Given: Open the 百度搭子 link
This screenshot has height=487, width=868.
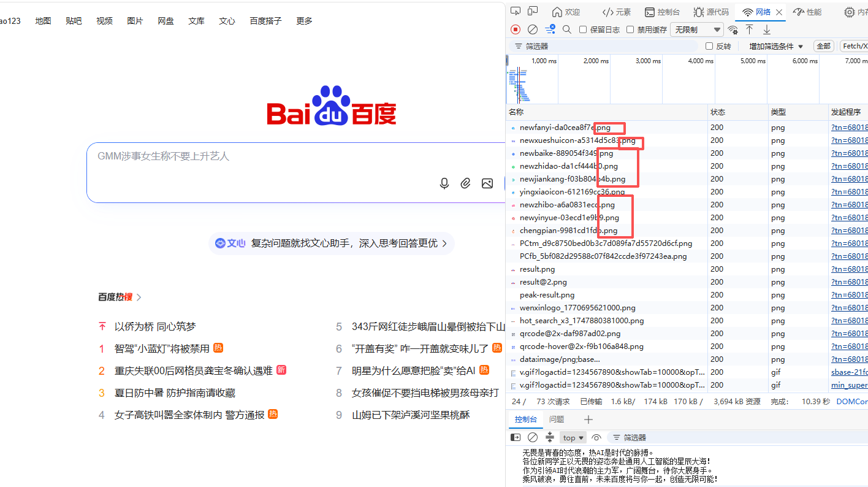Looking at the screenshot, I should point(265,21).
